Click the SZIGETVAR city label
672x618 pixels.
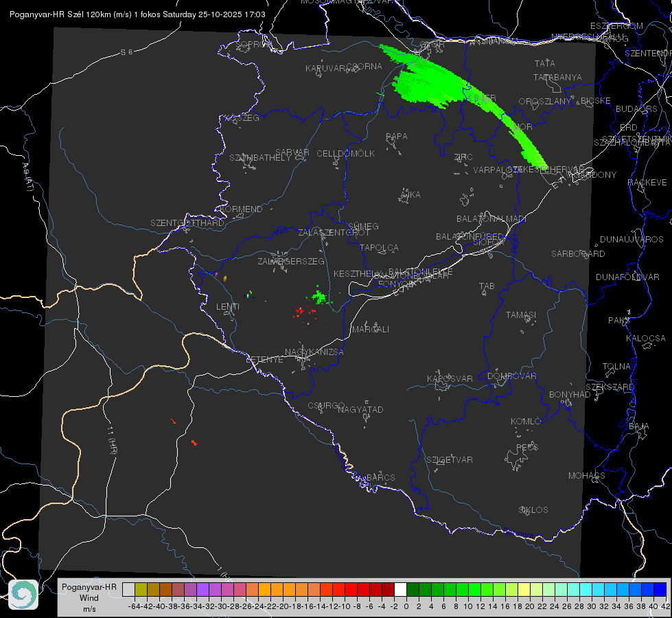pos(450,460)
